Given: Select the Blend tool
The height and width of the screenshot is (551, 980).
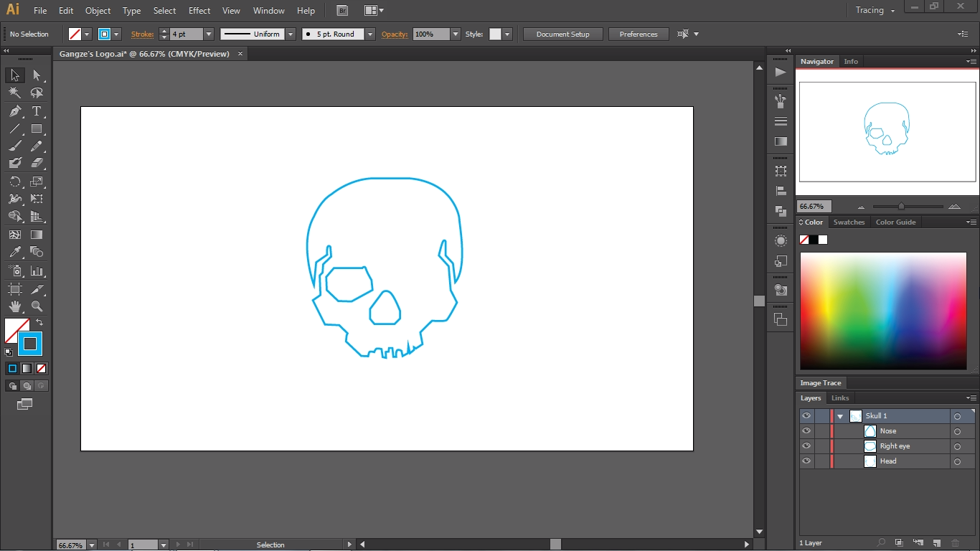Looking at the screenshot, I should 37,252.
